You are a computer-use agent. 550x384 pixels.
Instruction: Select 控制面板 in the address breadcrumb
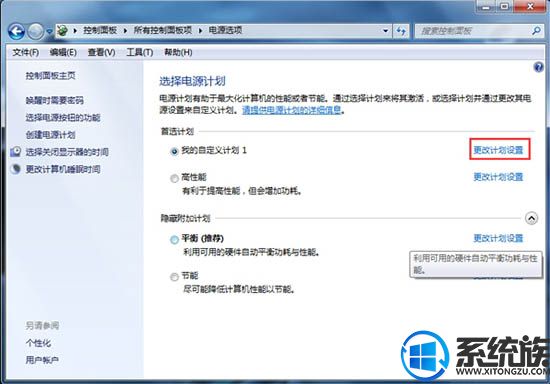point(100,31)
